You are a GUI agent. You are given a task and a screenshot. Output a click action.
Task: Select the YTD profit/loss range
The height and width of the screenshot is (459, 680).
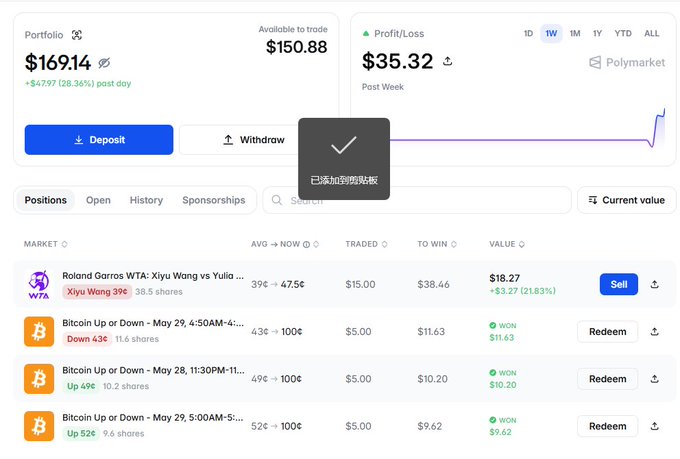click(623, 33)
